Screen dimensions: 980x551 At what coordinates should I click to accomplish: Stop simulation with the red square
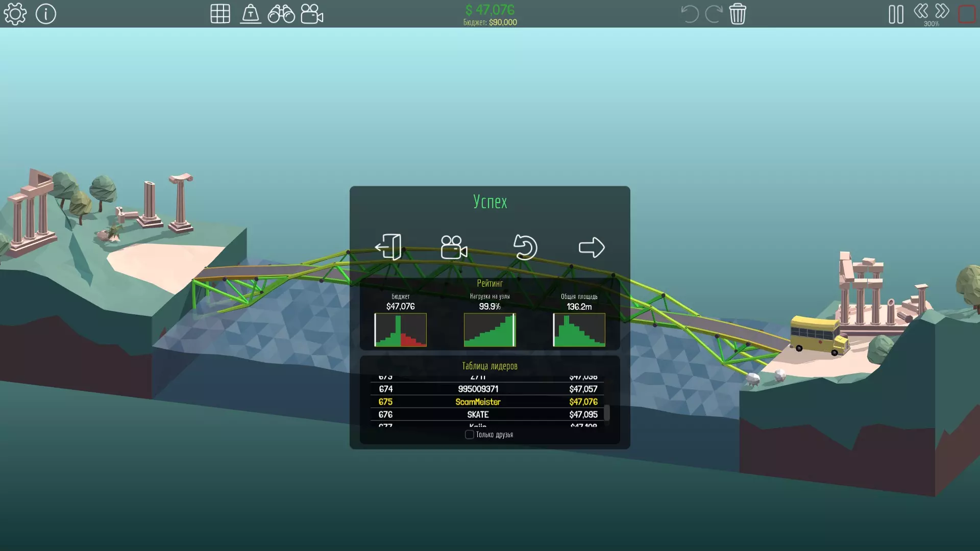966,14
